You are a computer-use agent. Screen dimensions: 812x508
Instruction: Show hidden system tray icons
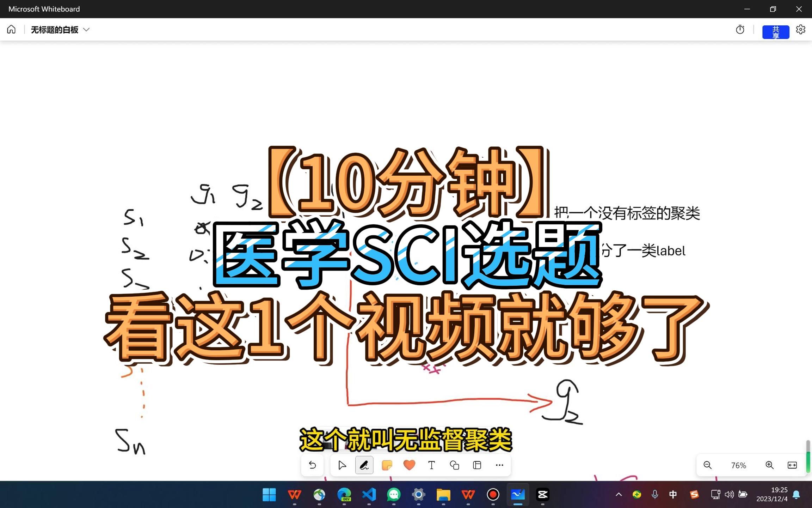(619, 495)
